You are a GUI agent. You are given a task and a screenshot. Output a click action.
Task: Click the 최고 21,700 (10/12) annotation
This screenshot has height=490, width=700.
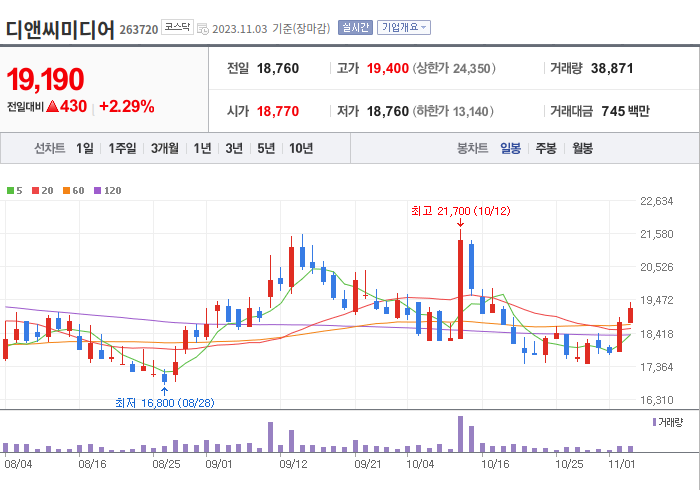tap(461, 211)
